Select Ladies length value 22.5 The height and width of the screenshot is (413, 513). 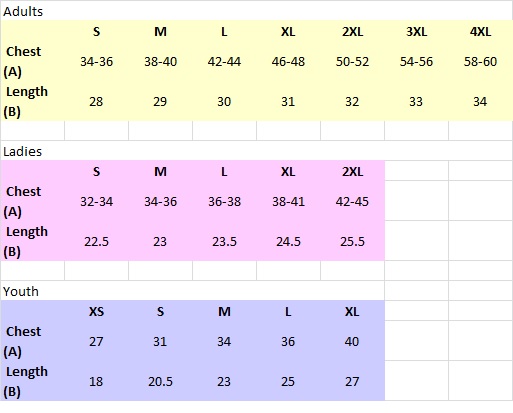[x=96, y=242]
